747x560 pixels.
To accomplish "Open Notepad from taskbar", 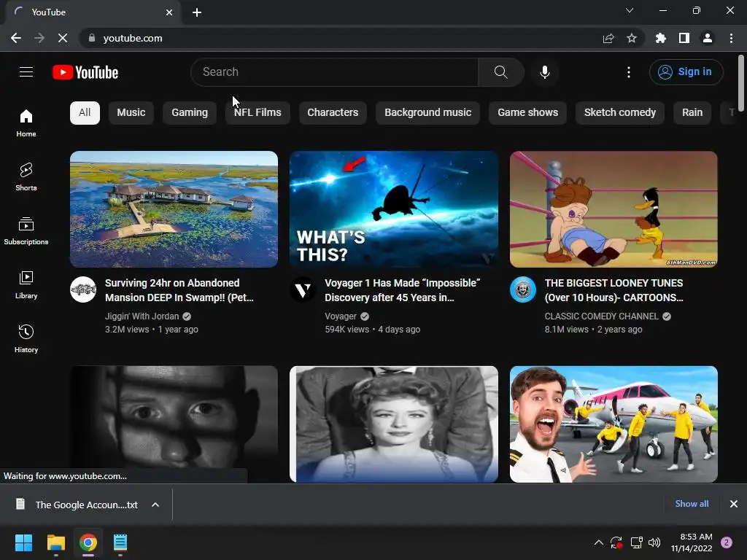I will tap(120, 542).
